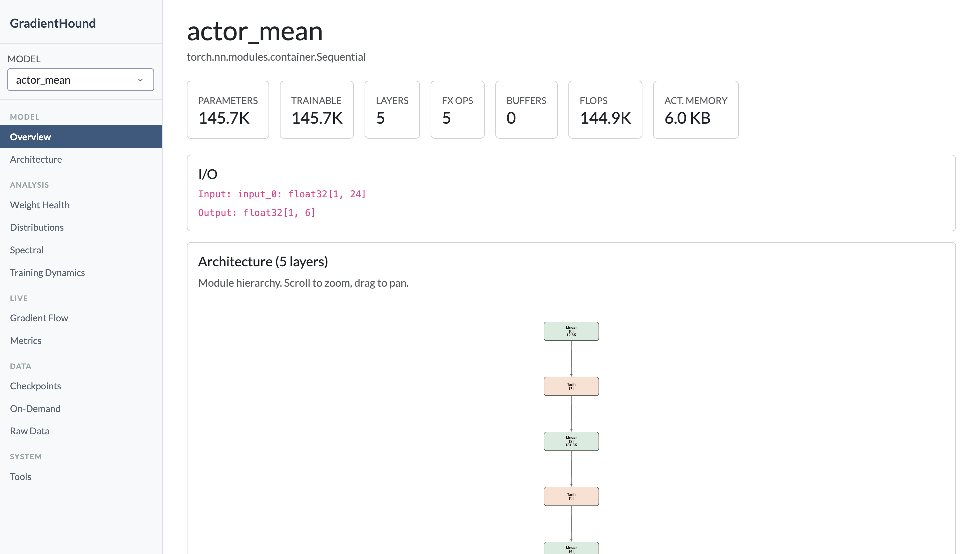Viewport: 980px width, 554px height.
Task: Click the PARAMETERS 145.7K stat card
Action: coord(228,110)
